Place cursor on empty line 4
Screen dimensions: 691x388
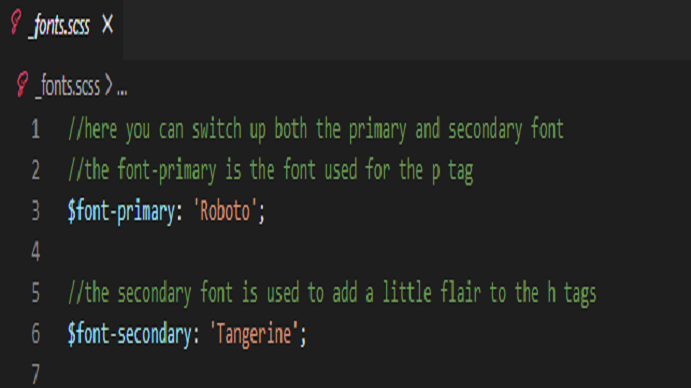(x=353, y=252)
